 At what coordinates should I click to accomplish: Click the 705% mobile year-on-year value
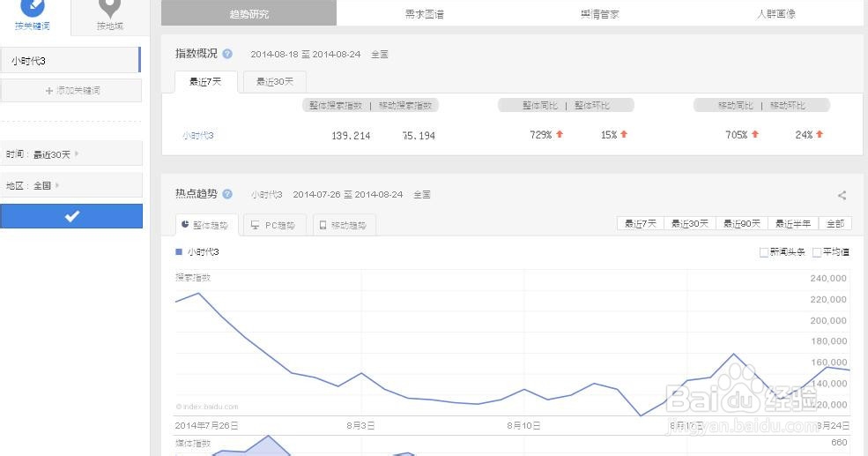pyautogui.click(x=736, y=135)
